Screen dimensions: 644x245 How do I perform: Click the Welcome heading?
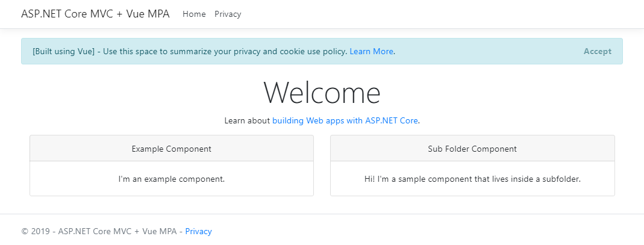[322, 93]
